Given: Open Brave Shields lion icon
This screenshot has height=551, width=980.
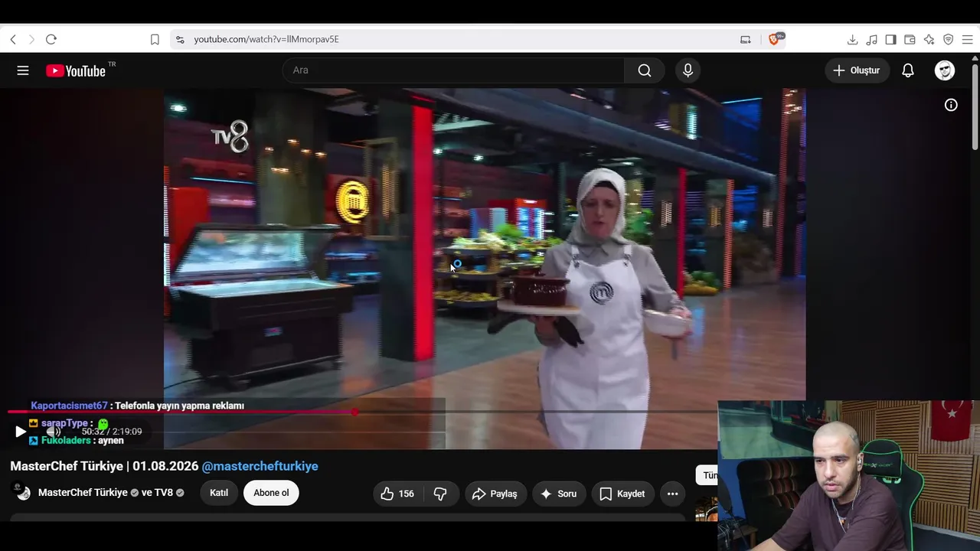Looking at the screenshot, I should click(x=776, y=39).
